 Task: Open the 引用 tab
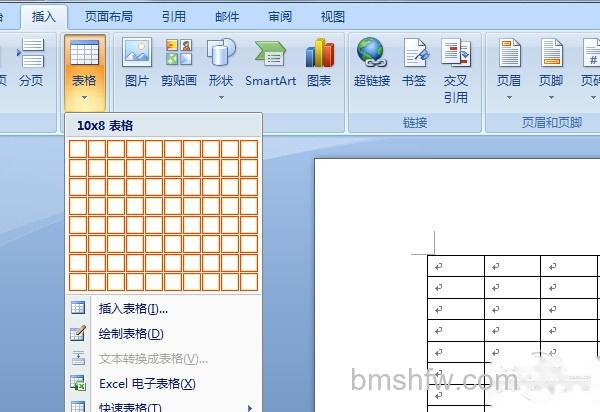pos(174,17)
